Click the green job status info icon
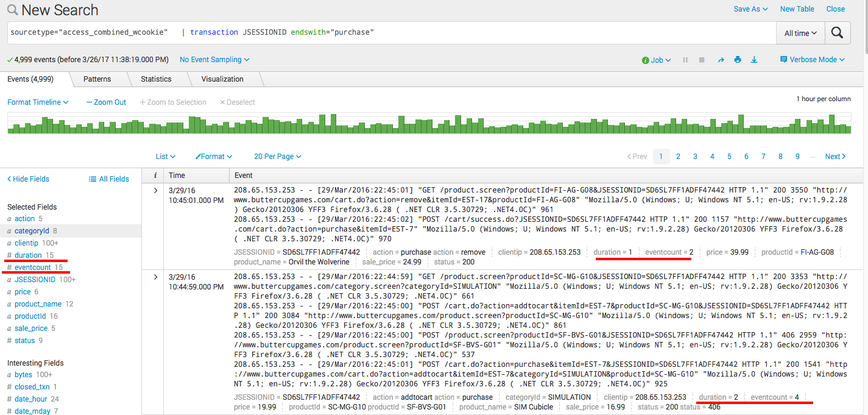Image resolution: width=868 pixels, height=415 pixels. 647,59
